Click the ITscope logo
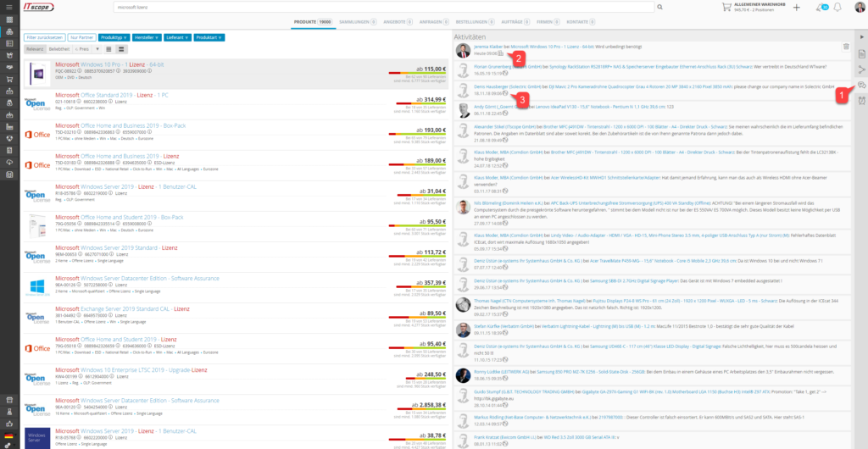The width and height of the screenshot is (868, 449). click(x=37, y=7)
